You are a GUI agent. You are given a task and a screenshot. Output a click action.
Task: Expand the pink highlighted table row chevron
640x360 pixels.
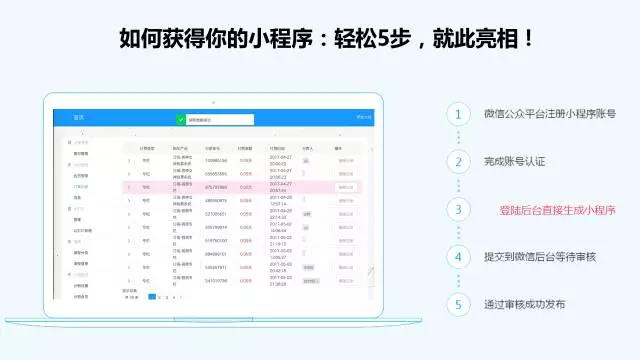[x=129, y=187]
